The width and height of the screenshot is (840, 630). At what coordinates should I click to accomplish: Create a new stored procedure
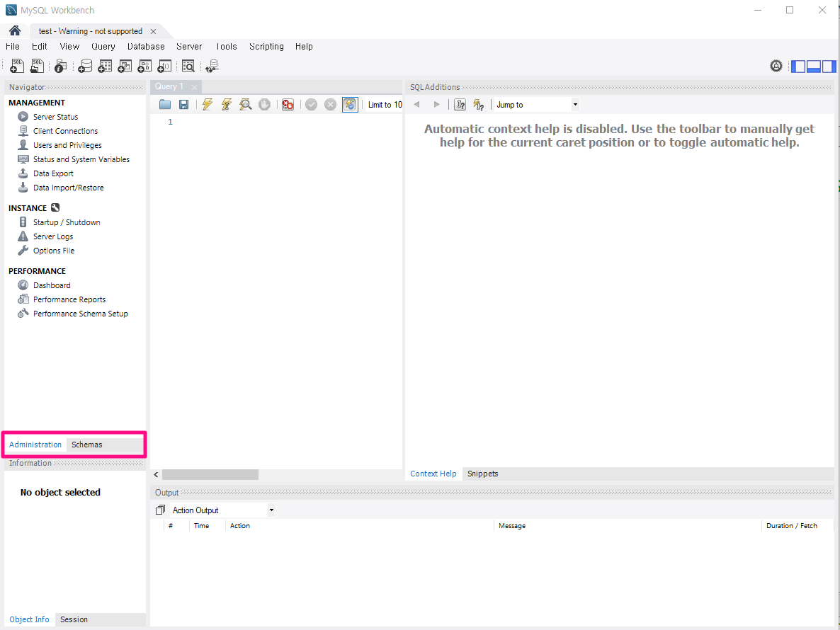pos(144,66)
